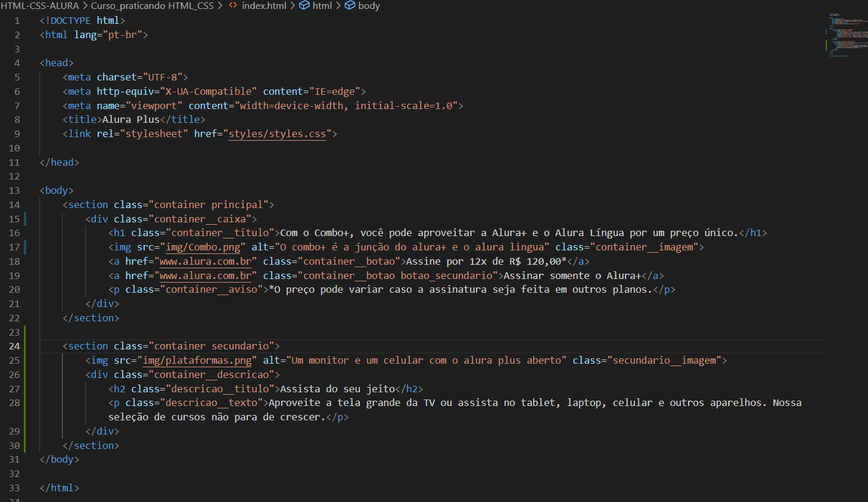Open the www.alura.com.br link on line 18
868x502 pixels.
[206, 262]
